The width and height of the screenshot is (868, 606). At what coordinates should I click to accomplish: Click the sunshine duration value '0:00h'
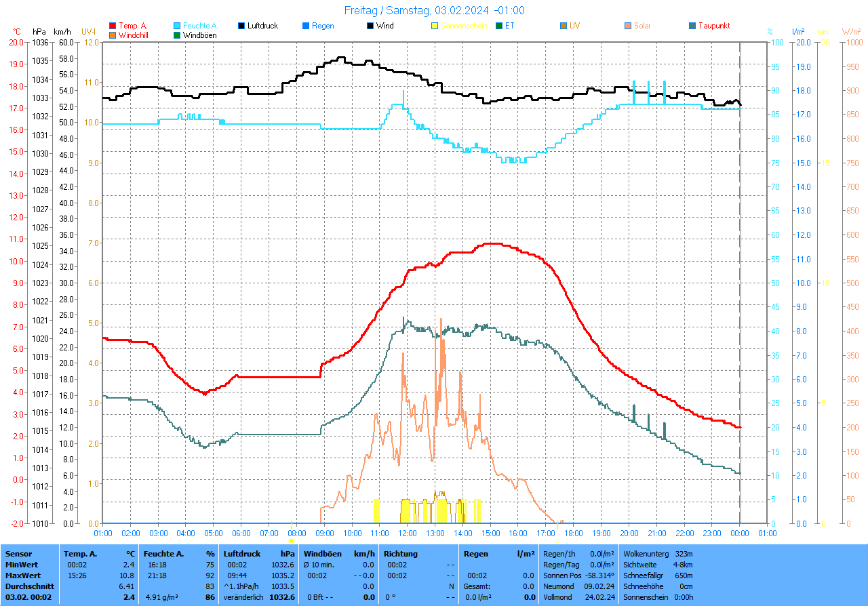pyautogui.click(x=684, y=597)
